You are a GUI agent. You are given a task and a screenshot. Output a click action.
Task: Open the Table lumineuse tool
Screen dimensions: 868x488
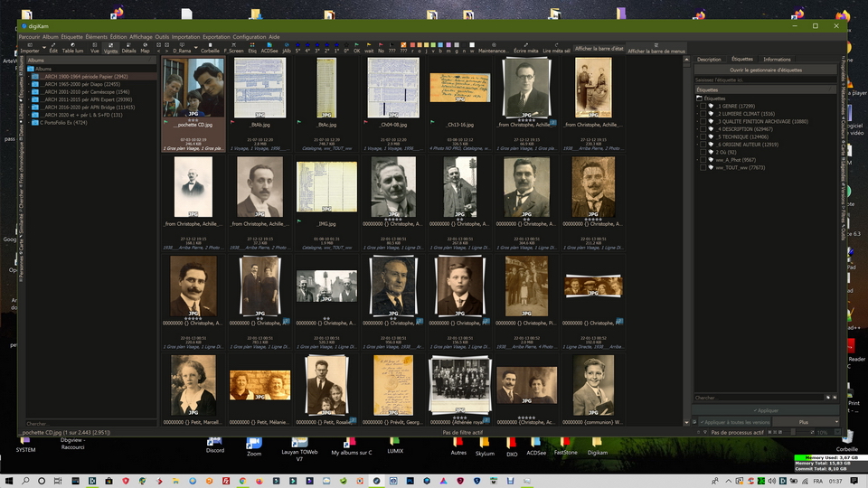click(72, 47)
